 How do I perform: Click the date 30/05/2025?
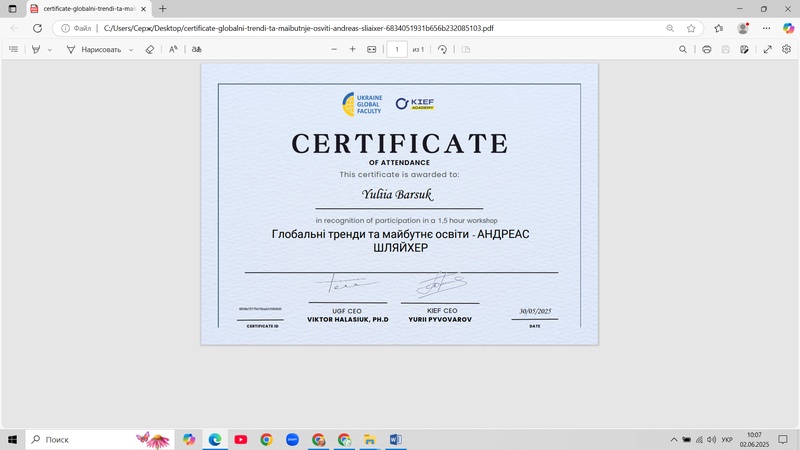click(535, 311)
